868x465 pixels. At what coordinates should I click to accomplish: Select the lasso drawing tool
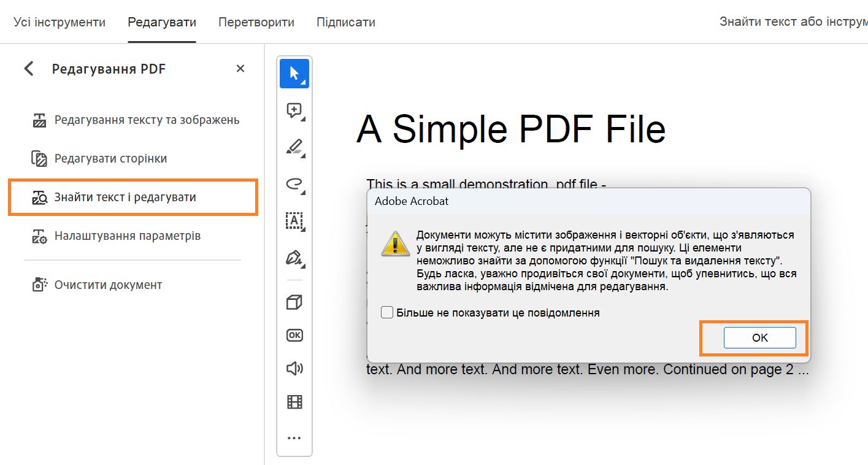pos(294,184)
